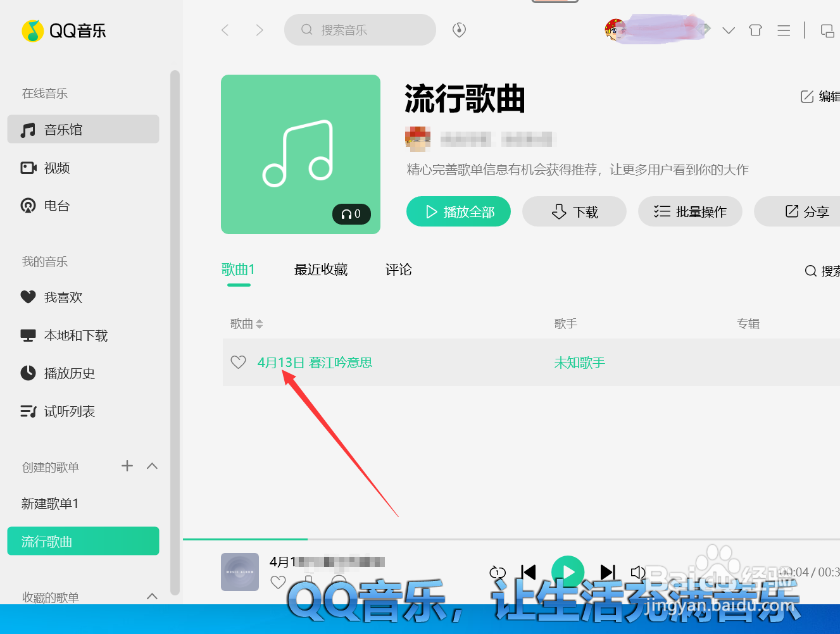Expand the 收藏的歌单 section
Image resolution: width=840 pixels, height=634 pixels.
[152, 596]
